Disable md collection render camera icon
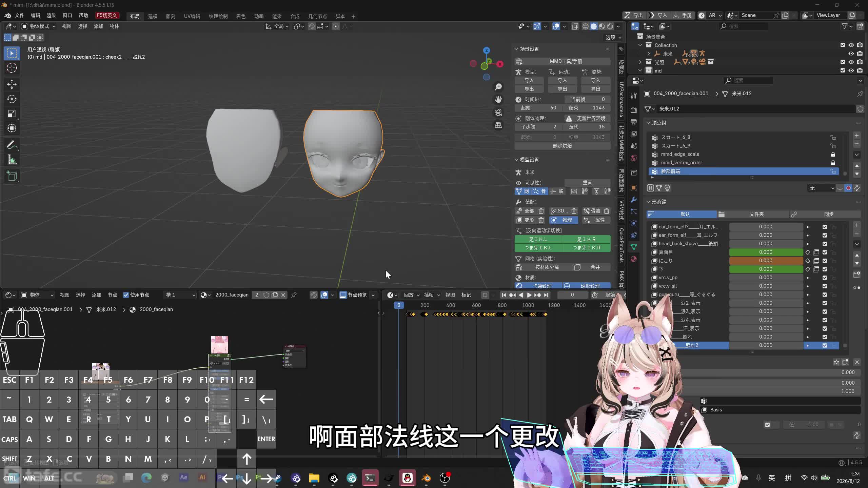 tap(860, 70)
